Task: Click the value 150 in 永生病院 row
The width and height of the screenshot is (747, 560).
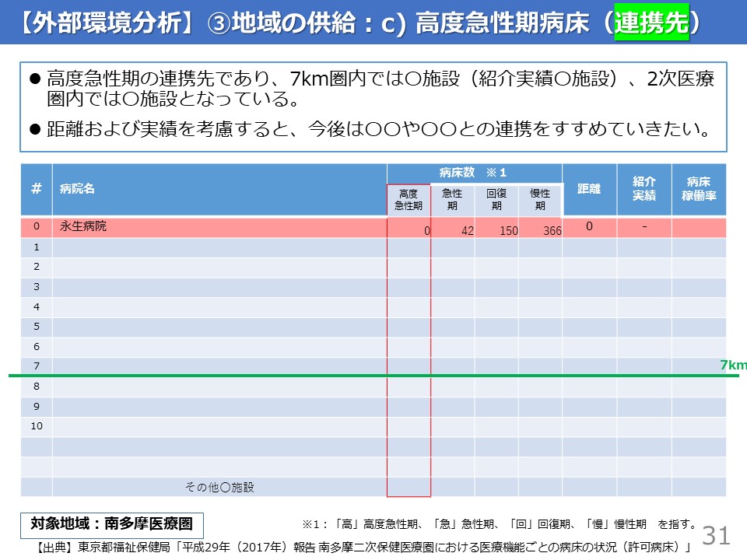Action: (x=509, y=231)
